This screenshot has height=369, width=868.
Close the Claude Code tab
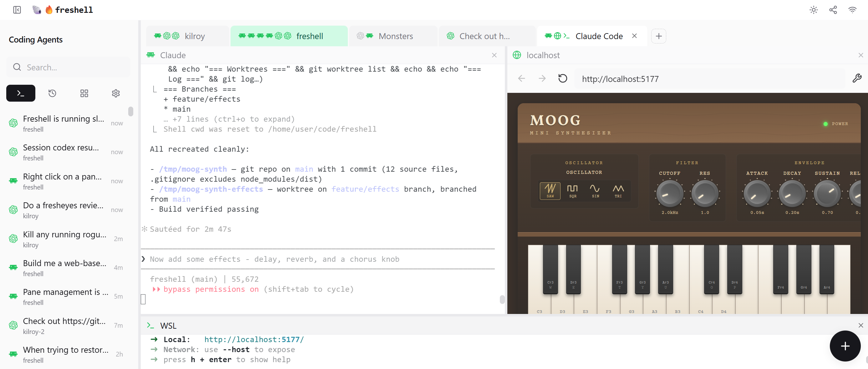coord(634,36)
